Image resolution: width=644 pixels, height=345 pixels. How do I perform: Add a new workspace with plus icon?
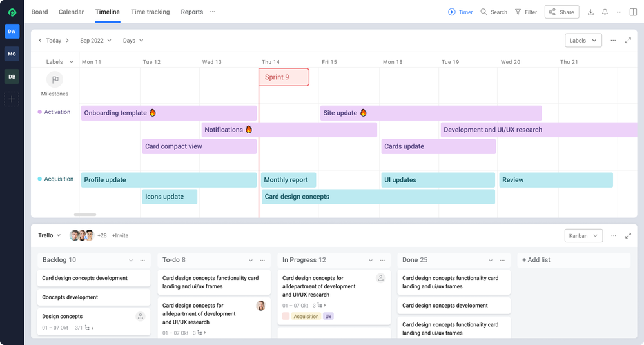12,99
